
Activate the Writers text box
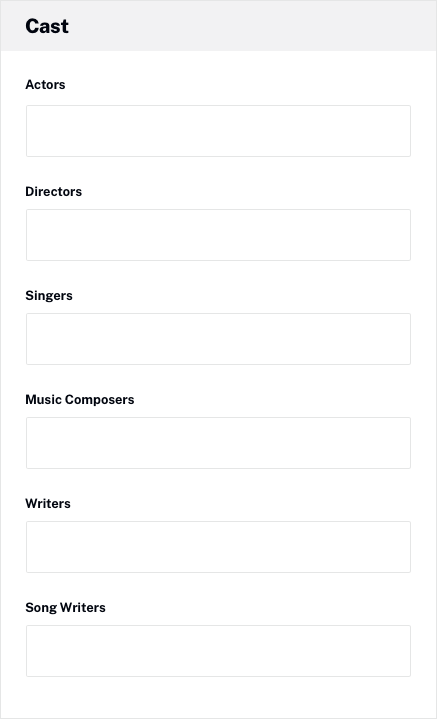218,547
